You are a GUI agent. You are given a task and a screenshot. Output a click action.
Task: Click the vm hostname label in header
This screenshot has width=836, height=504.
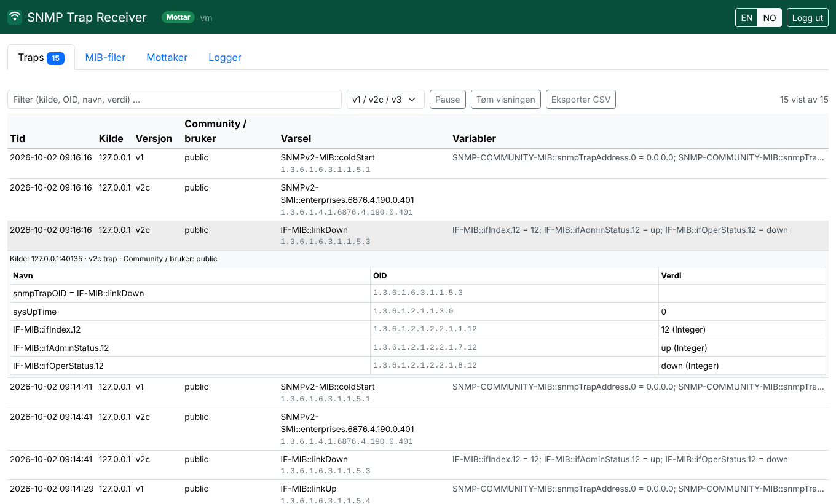206,18
